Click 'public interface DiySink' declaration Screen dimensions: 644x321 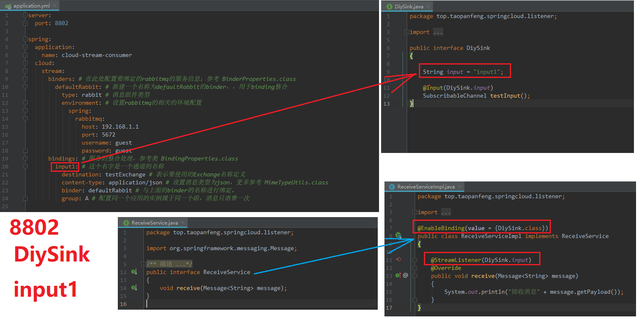pos(450,48)
